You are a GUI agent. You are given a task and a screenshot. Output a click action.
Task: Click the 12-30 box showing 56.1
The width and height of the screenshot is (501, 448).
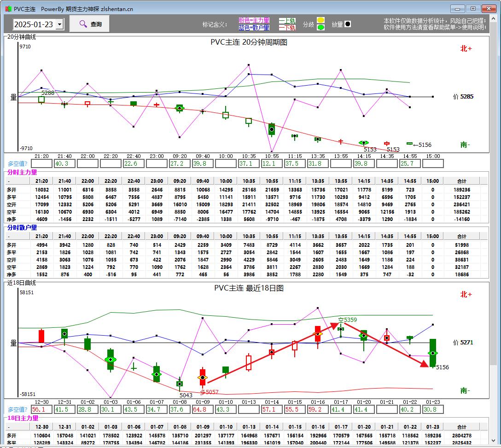point(41,409)
